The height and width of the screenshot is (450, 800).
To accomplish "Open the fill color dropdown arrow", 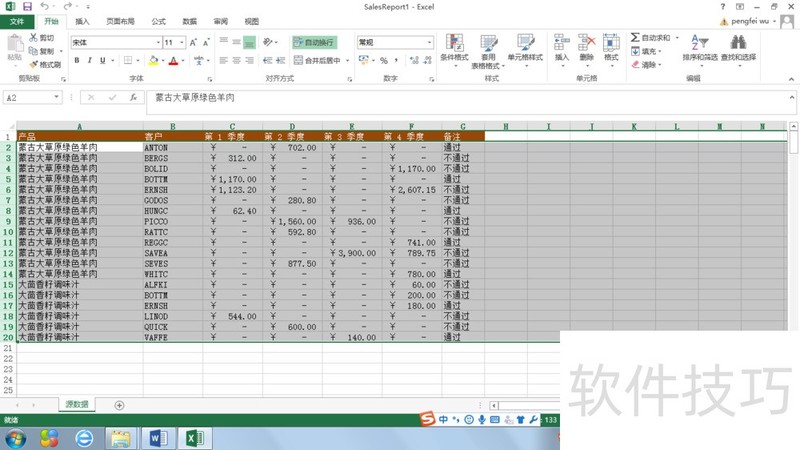I will pos(163,61).
